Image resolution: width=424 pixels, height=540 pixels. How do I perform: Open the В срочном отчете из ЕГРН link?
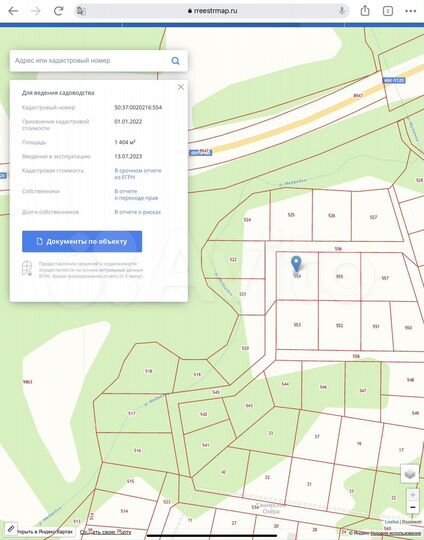coord(138,174)
